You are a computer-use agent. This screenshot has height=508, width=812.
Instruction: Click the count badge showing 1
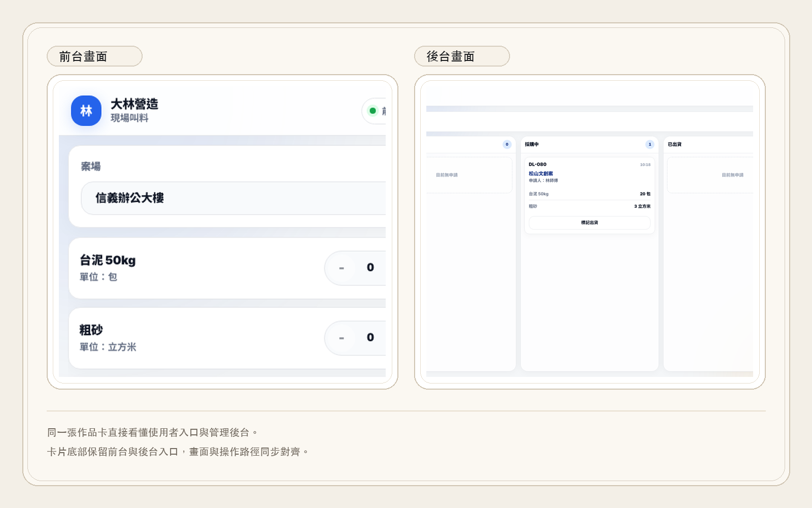click(x=650, y=144)
